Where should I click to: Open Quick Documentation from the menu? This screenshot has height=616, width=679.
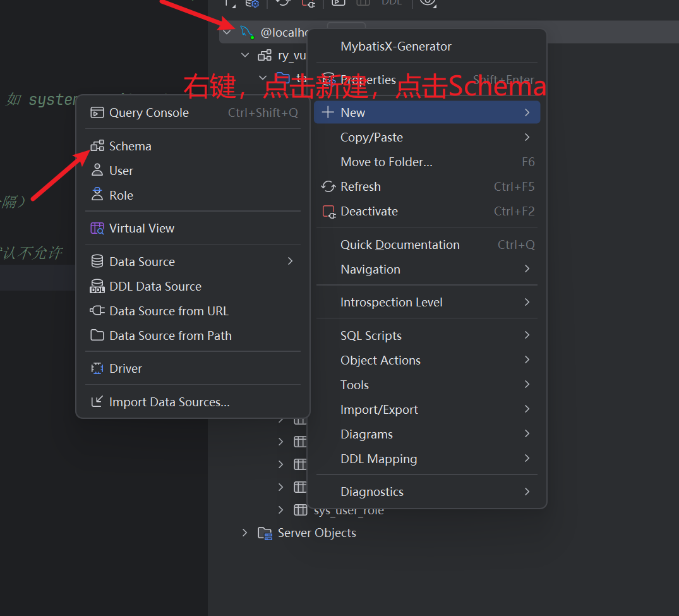point(427,245)
